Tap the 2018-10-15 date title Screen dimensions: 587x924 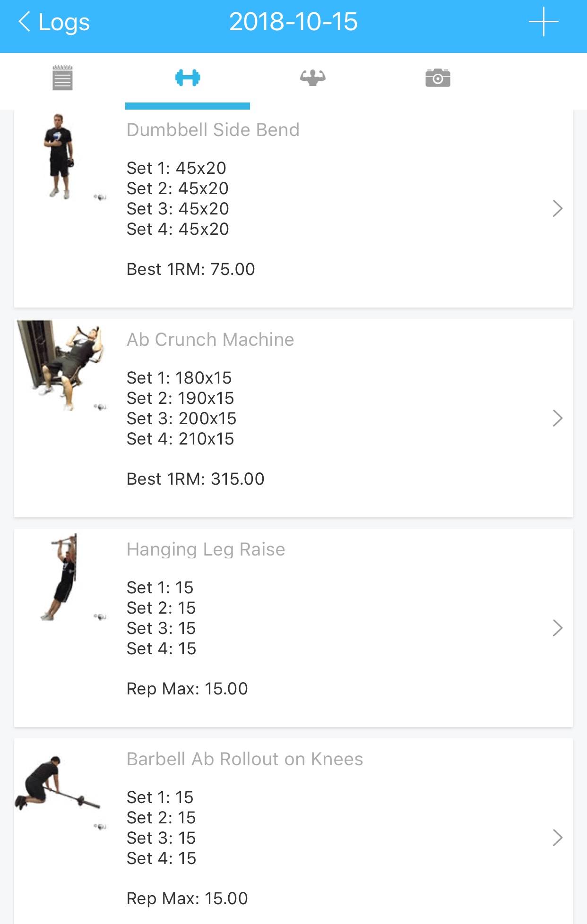[293, 22]
